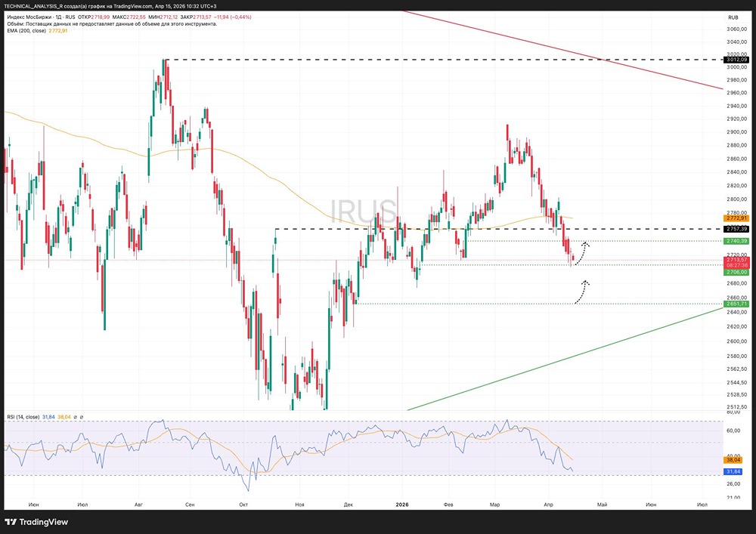Select the green 2740,39 level label
The height and width of the screenshot is (534, 756).
(736, 241)
